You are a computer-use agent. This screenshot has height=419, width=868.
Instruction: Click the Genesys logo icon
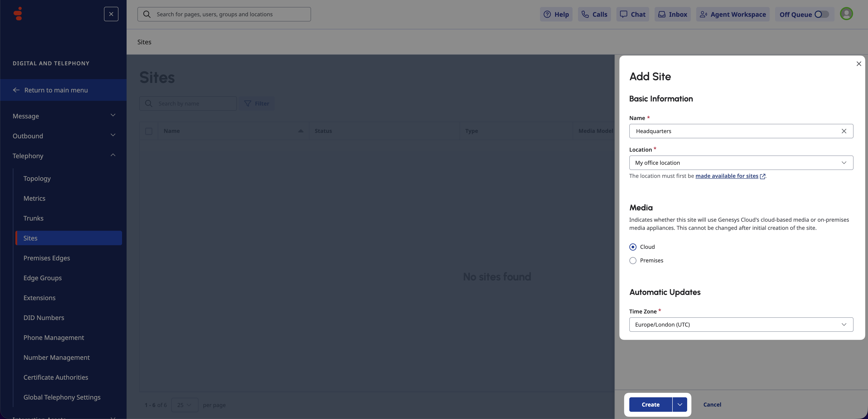point(18,14)
